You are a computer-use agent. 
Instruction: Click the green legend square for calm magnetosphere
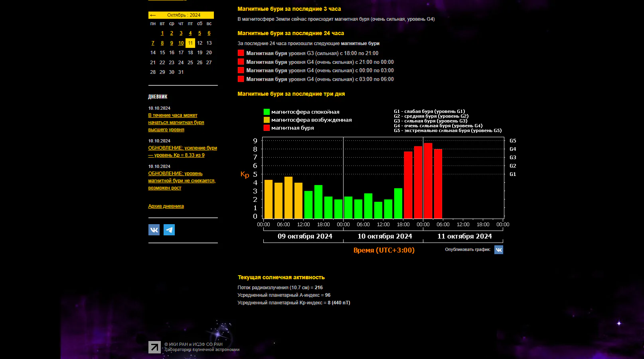point(267,112)
